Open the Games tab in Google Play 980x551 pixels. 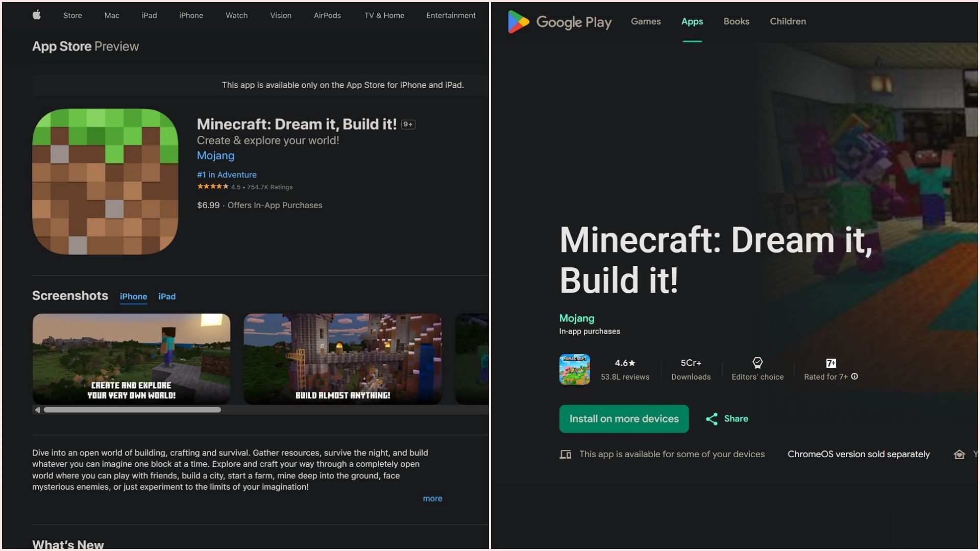point(646,21)
